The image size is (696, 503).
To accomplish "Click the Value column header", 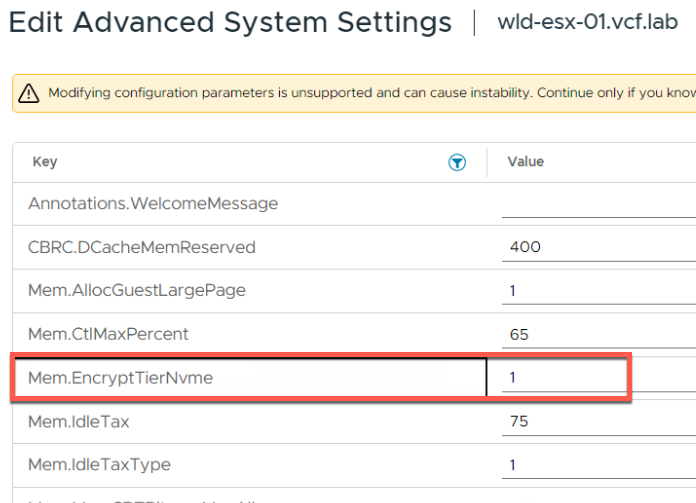I will click(525, 162).
